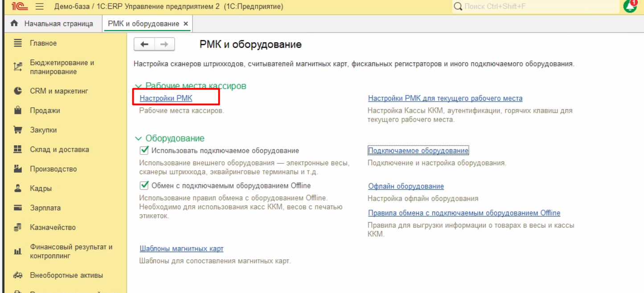Click the notifications bell icon
Image resolution: width=644 pixels, height=293 pixels.
630,6
